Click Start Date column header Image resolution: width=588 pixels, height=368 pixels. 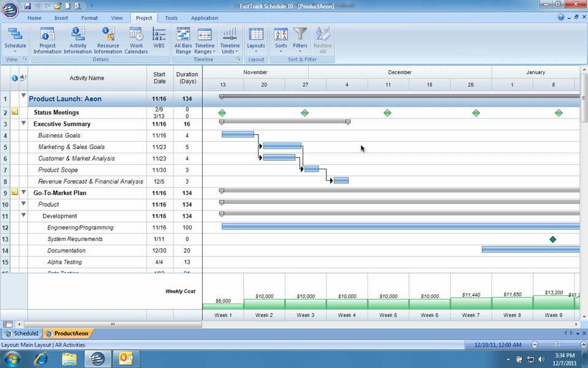(159, 78)
